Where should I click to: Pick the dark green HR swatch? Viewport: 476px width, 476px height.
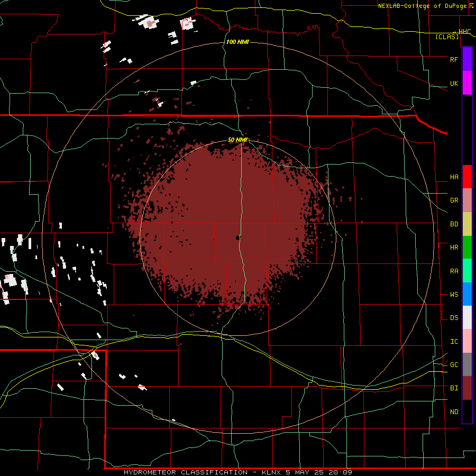[467, 248]
